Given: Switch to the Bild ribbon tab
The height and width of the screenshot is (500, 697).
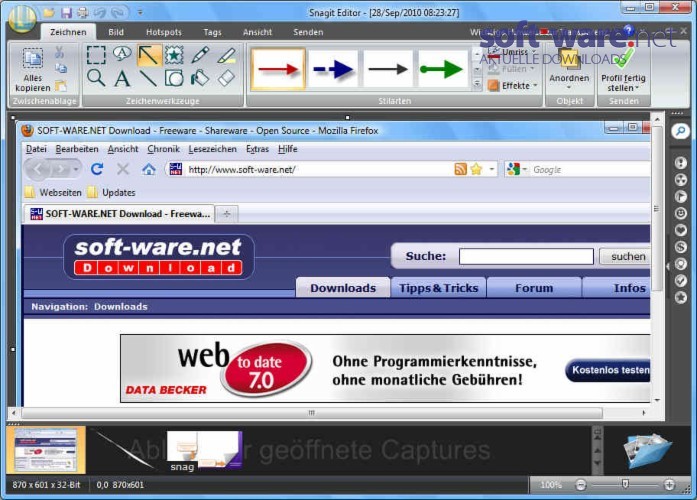Looking at the screenshot, I should click(x=116, y=32).
